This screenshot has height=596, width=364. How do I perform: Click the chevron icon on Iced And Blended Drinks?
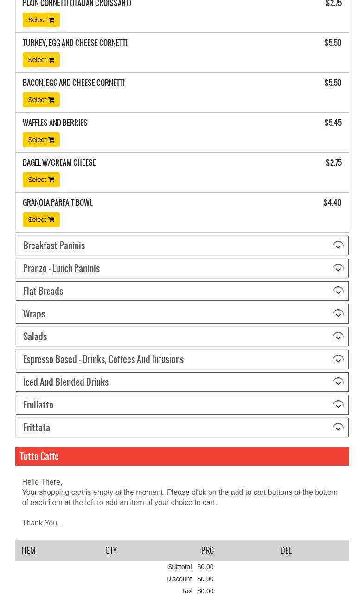tap(338, 382)
